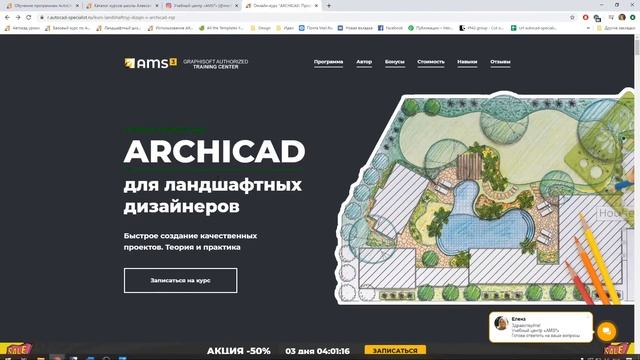The width and height of the screenshot is (640, 360).
Task: Go to the "Программа" section
Action: click(x=328, y=62)
